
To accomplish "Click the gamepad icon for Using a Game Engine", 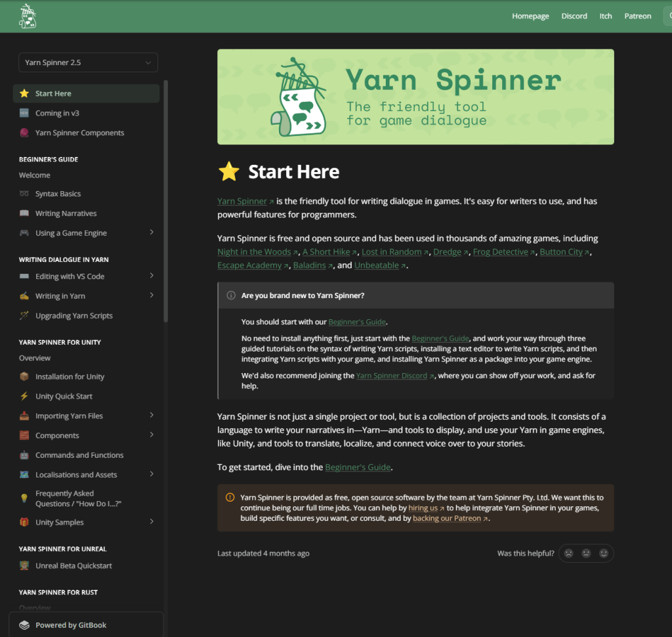I will tap(24, 233).
